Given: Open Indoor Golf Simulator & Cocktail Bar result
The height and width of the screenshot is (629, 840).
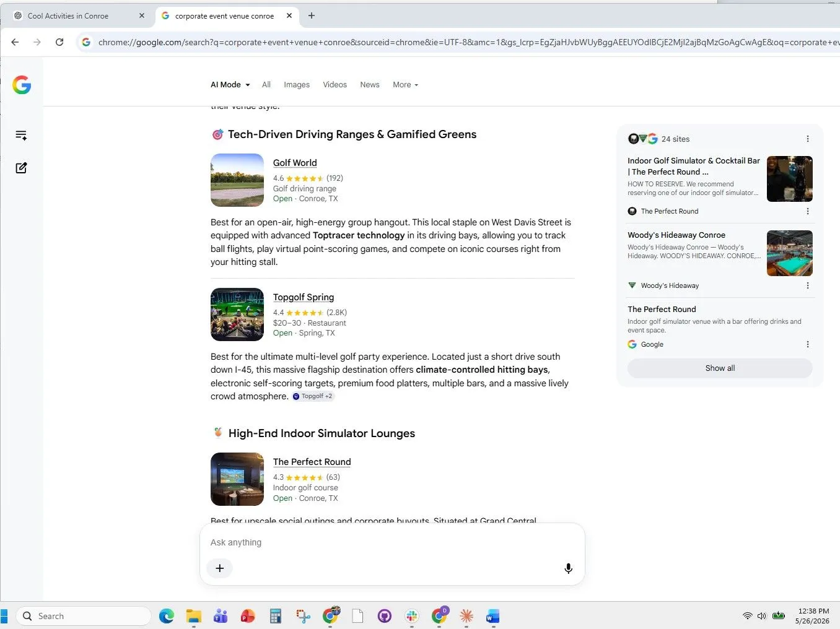Looking at the screenshot, I should [x=694, y=166].
